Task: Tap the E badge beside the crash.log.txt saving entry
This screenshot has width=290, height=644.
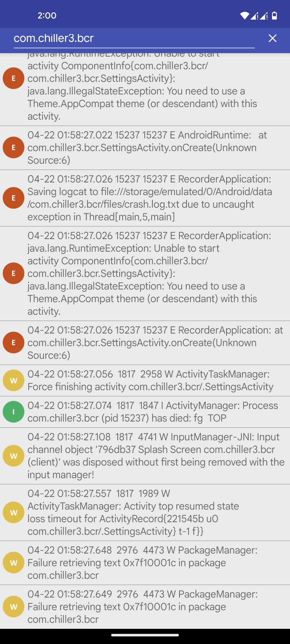Action: coord(13,198)
